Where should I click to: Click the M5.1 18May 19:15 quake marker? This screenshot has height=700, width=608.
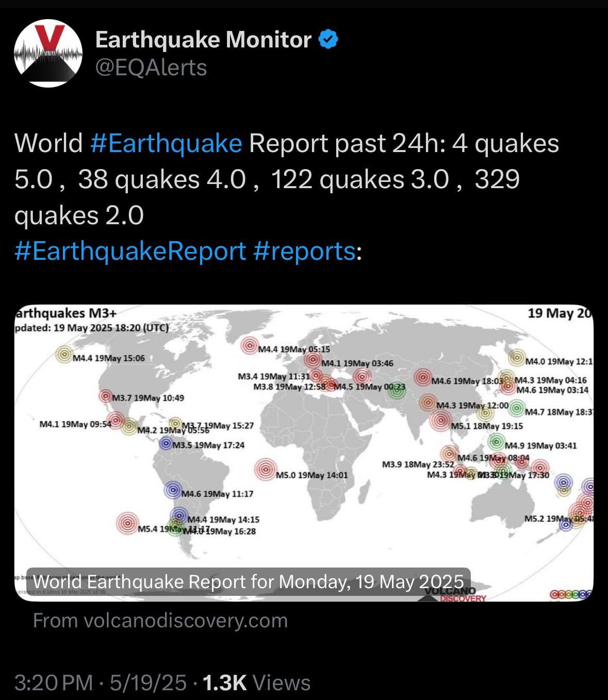tap(441, 421)
